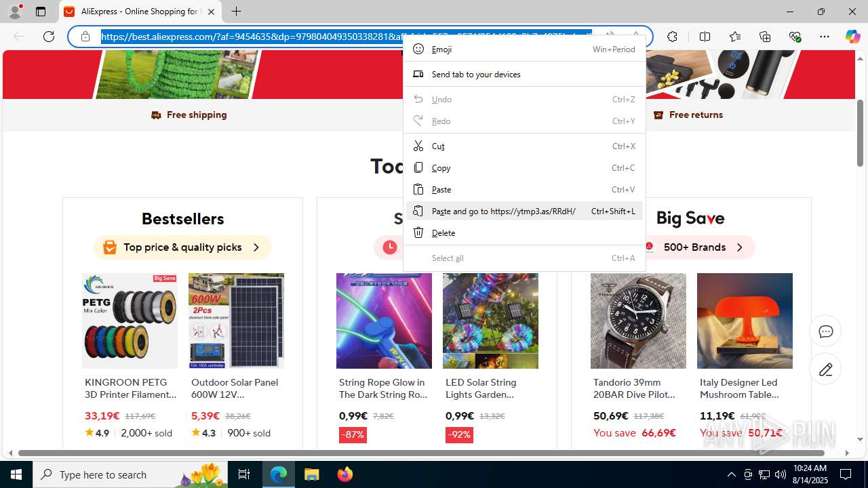Screen dimensions: 868x488
Task: Click the -87% discount badge
Action: (x=353, y=434)
